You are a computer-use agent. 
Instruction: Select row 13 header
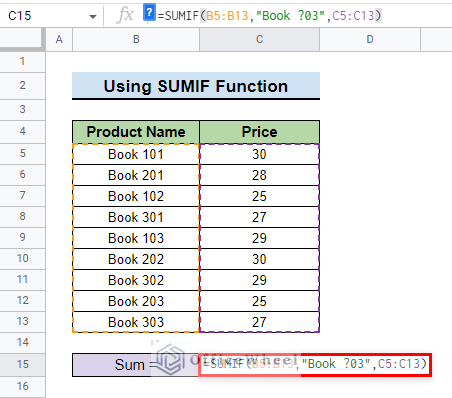[22, 322]
